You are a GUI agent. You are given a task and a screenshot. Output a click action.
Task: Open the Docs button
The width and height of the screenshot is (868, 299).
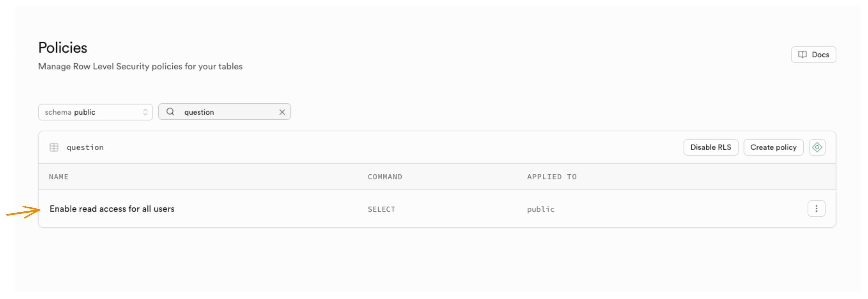[x=813, y=54]
